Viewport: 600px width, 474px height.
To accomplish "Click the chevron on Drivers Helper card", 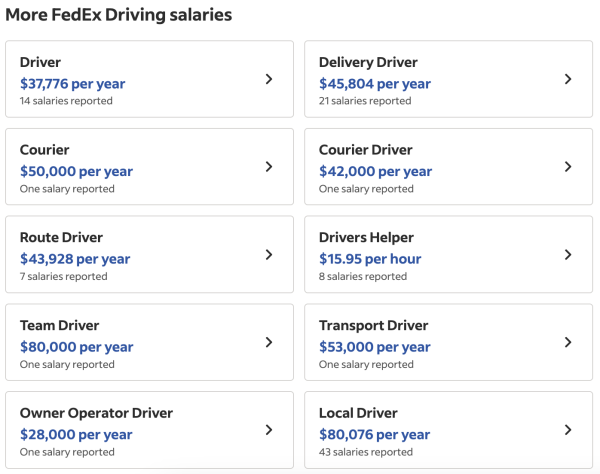I will (568, 255).
